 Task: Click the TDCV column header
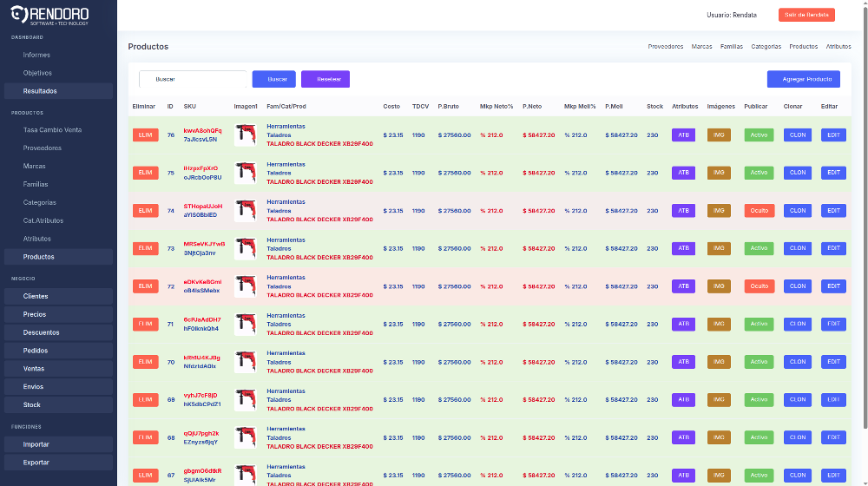coord(420,106)
